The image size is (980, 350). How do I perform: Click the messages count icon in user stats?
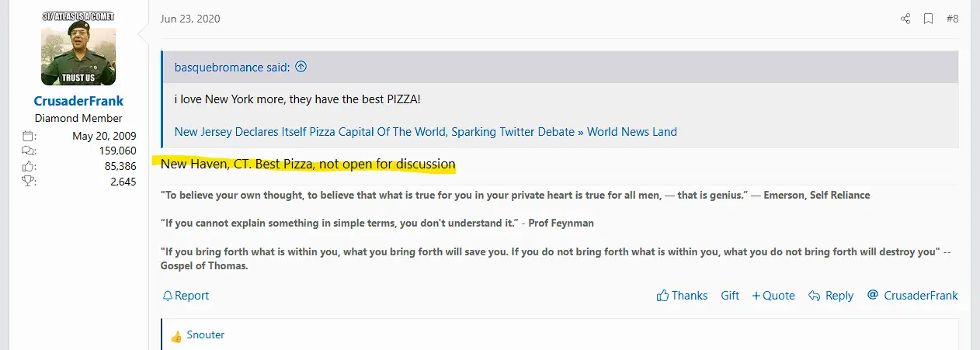pyautogui.click(x=30, y=151)
